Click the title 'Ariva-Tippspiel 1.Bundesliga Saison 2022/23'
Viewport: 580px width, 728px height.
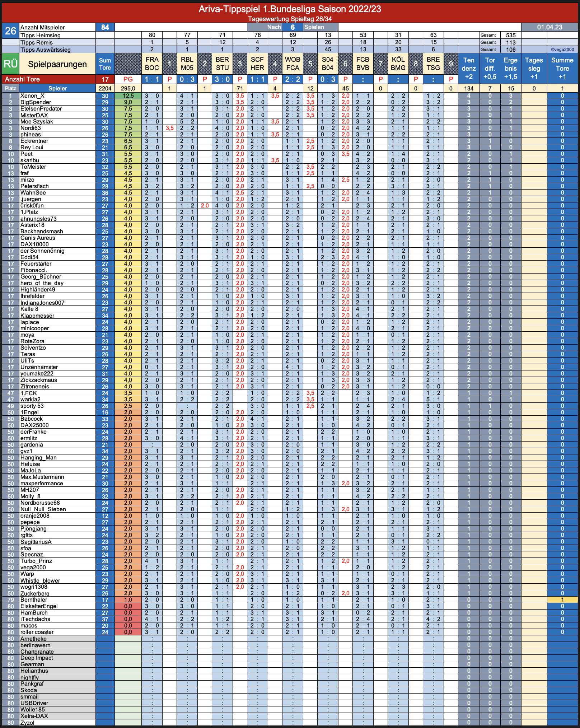pos(290,9)
